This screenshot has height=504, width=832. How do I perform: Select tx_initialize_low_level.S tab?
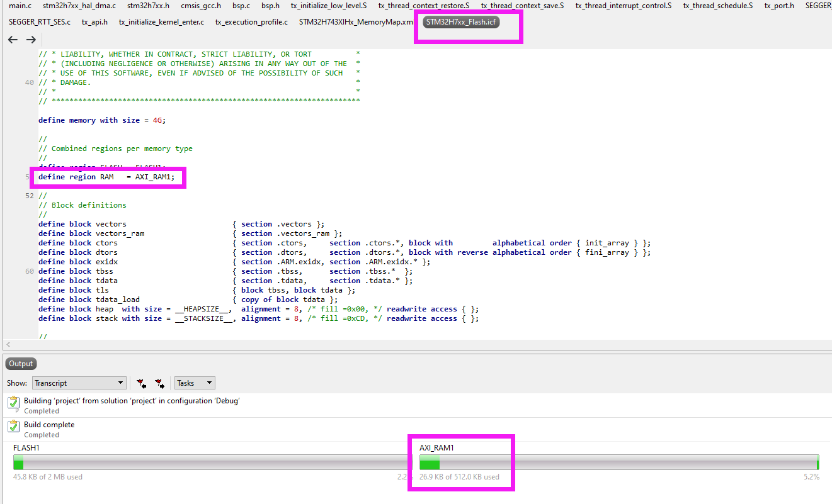(x=329, y=6)
